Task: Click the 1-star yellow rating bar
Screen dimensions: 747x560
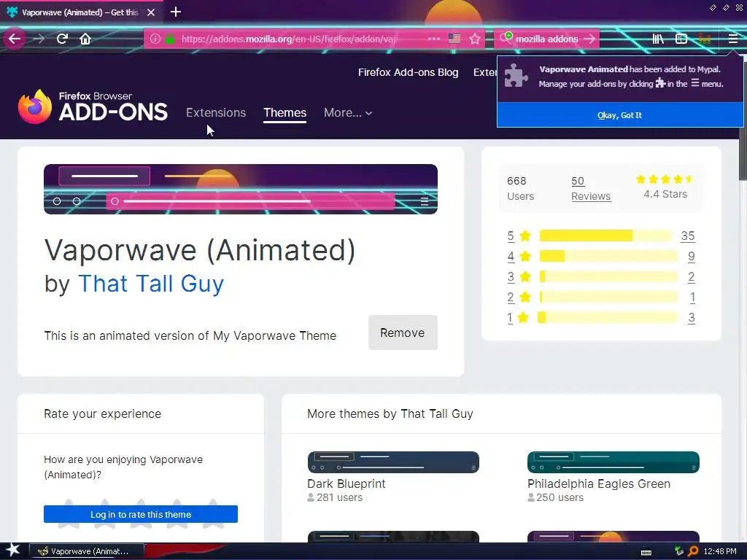Action: click(x=608, y=318)
